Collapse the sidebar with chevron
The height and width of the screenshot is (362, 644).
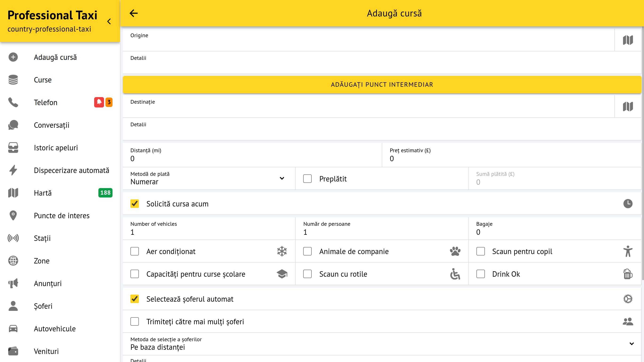tap(109, 21)
